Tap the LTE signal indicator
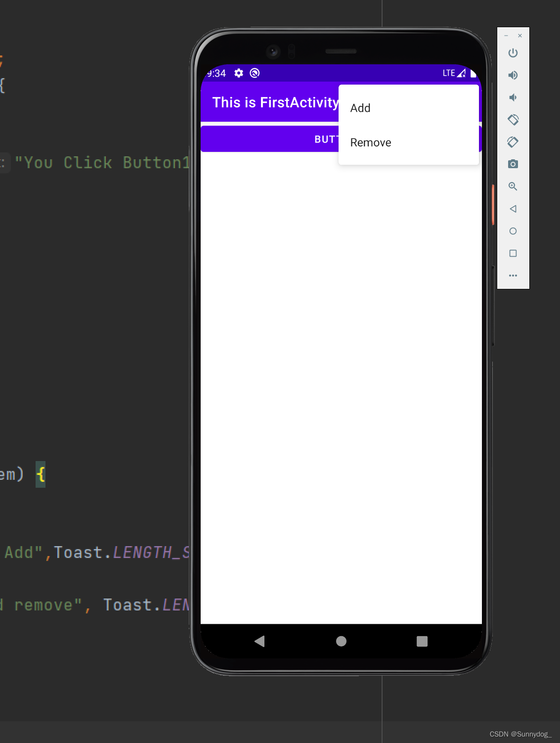 pyautogui.click(x=454, y=73)
